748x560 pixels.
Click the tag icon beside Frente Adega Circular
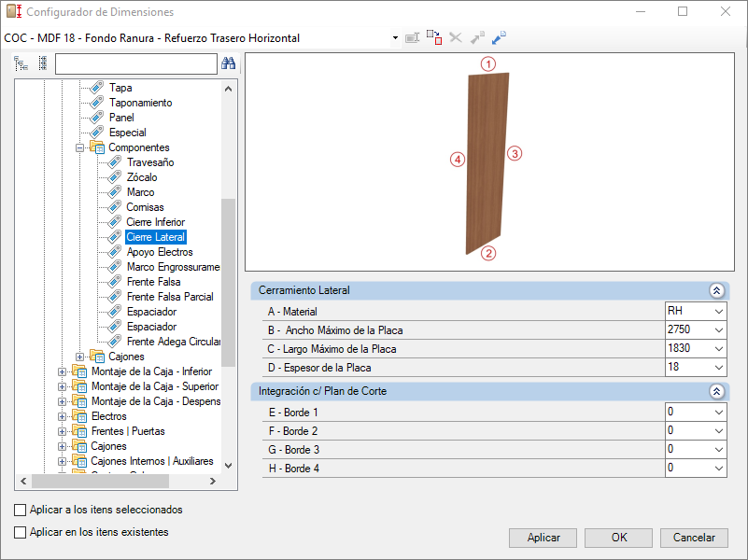pos(115,342)
